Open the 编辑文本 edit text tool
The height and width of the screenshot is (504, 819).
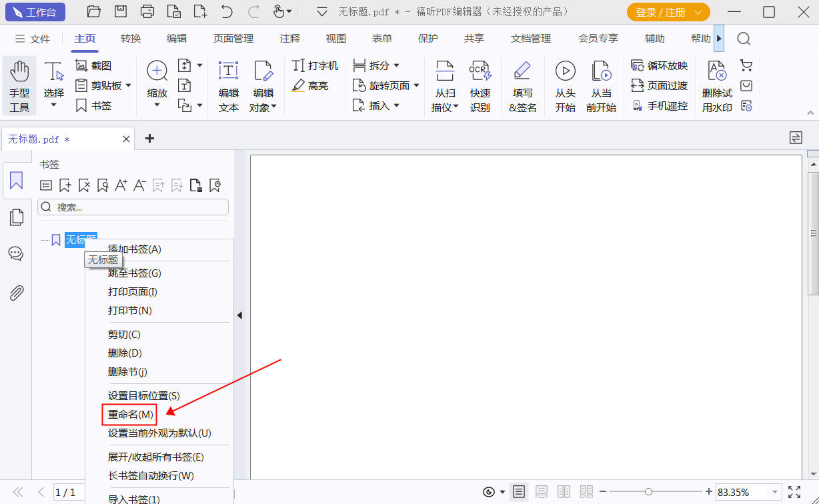pos(228,85)
